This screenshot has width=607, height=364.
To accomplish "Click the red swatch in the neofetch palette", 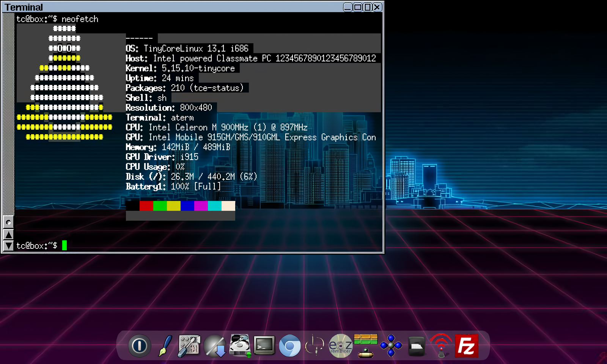I will (146, 206).
